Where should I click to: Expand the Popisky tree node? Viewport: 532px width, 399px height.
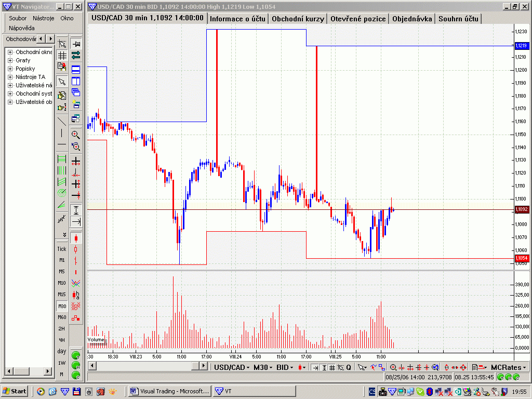click(x=10, y=69)
